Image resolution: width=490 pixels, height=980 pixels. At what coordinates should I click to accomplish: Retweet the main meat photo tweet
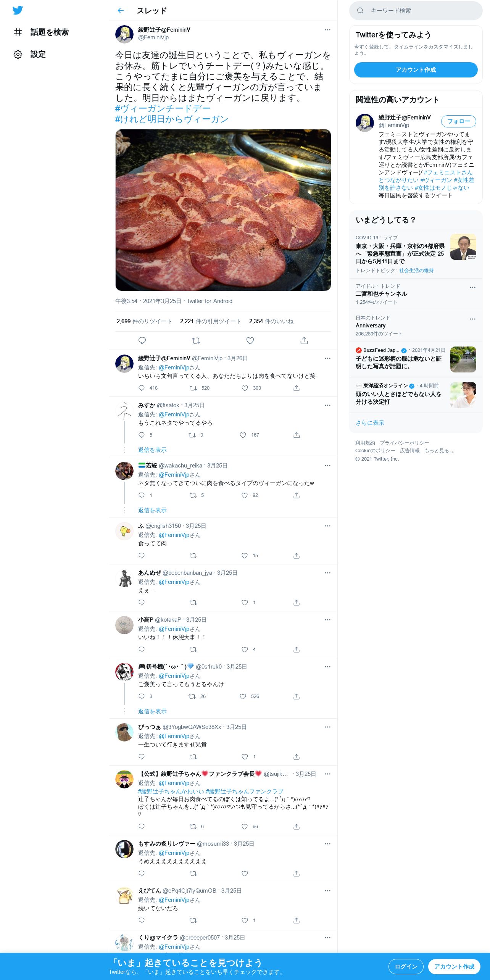(196, 340)
